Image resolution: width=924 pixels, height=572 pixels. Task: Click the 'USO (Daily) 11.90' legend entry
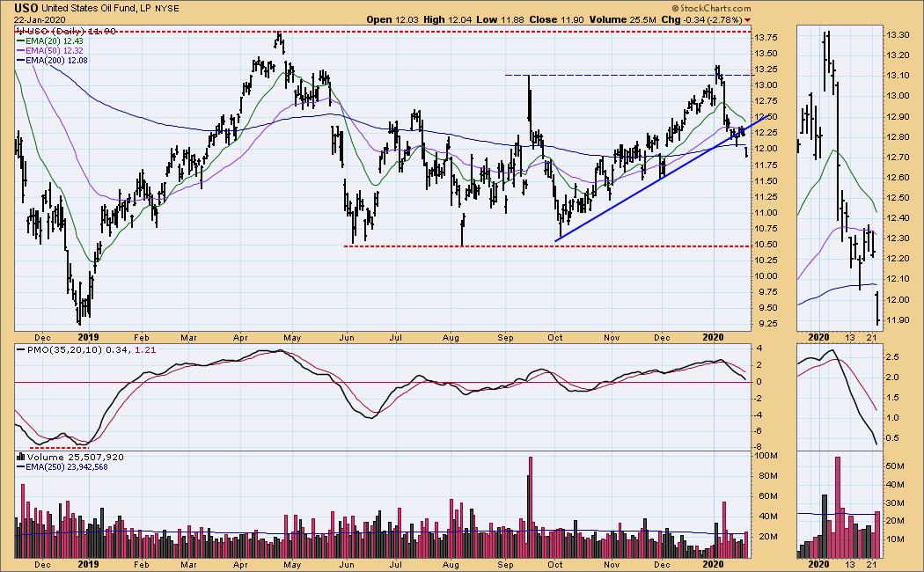pyautogui.click(x=70, y=31)
